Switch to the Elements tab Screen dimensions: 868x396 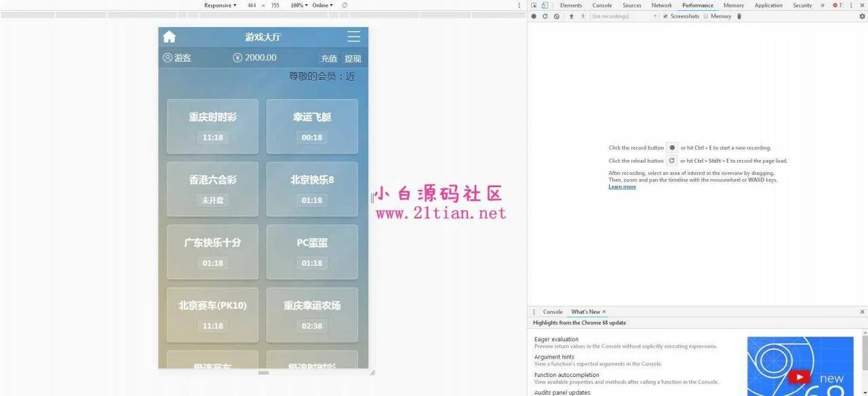(x=570, y=5)
